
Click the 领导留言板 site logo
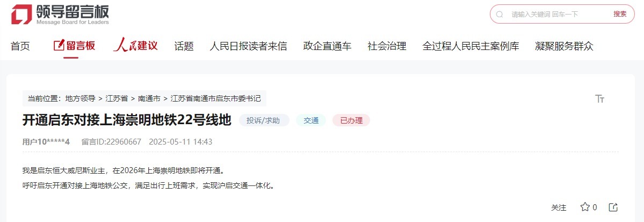(60, 15)
